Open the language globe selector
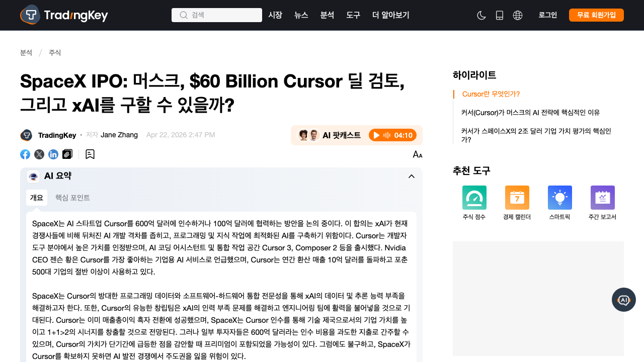The width and height of the screenshot is (644, 362). (518, 15)
